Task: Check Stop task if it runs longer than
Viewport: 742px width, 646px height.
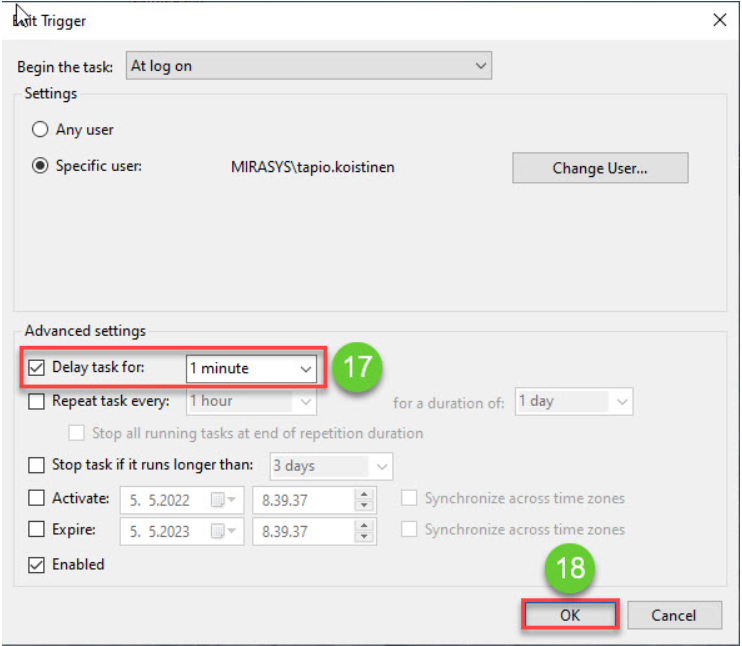Action: click(36, 465)
